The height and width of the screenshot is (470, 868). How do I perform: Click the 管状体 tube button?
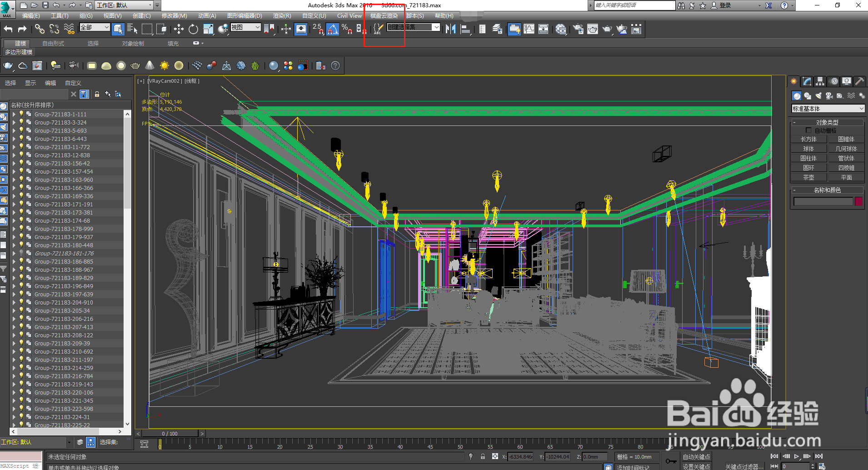tap(846, 158)
